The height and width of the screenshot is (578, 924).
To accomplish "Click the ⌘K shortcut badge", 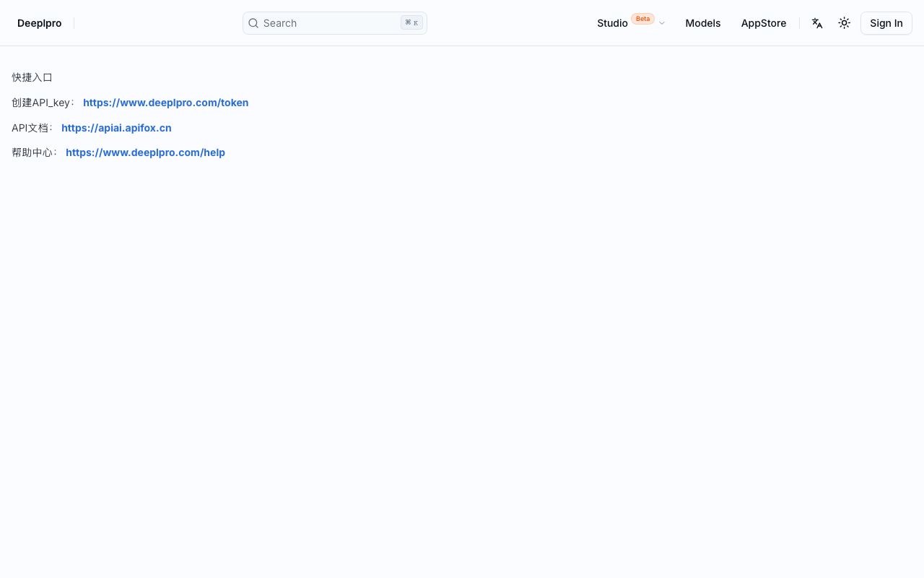I will 411,23.
